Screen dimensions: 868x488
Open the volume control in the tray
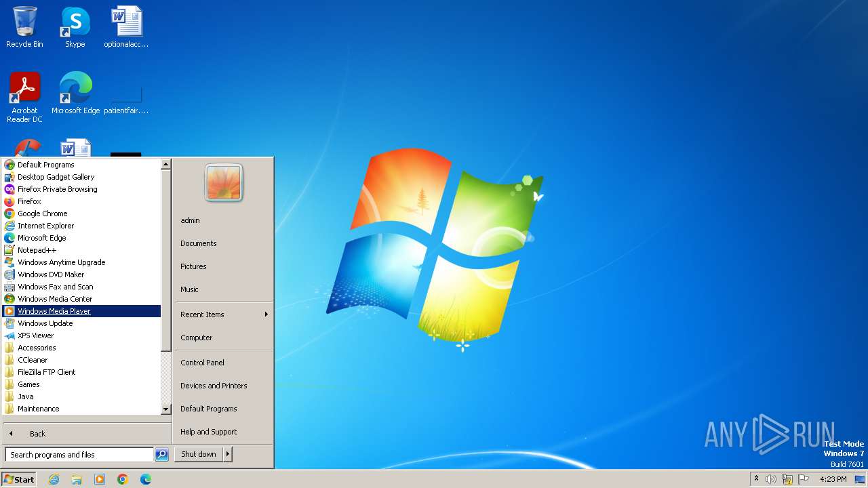771,479
